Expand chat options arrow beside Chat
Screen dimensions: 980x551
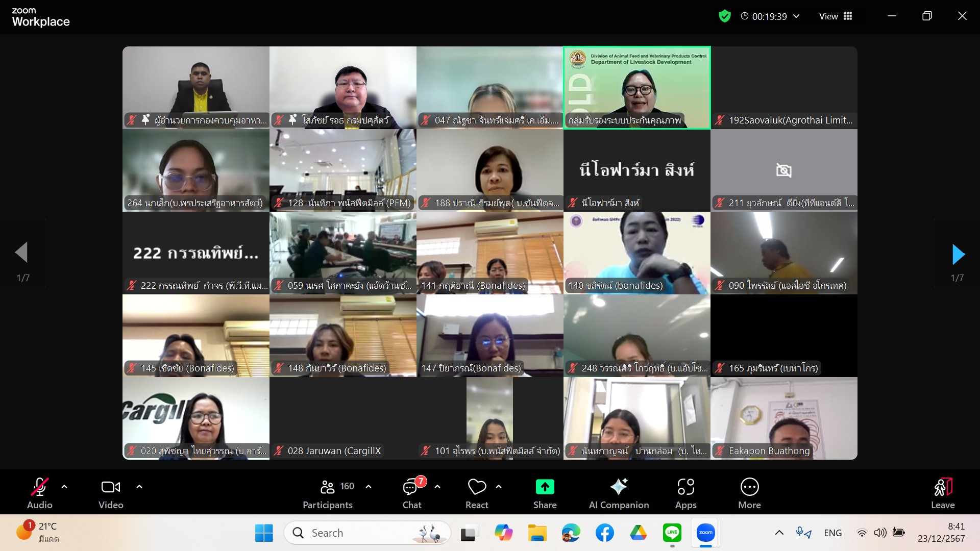coord(437,487)
